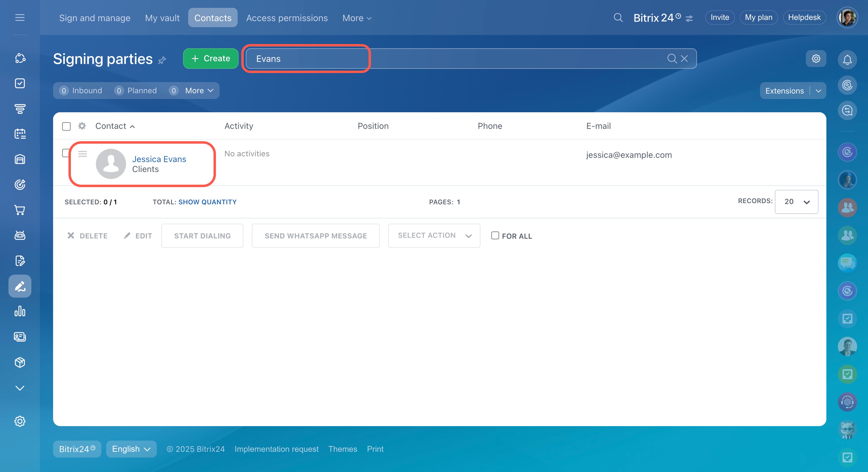Open the page settings gear button
This screenshot has height=472, width=868.
816,59
